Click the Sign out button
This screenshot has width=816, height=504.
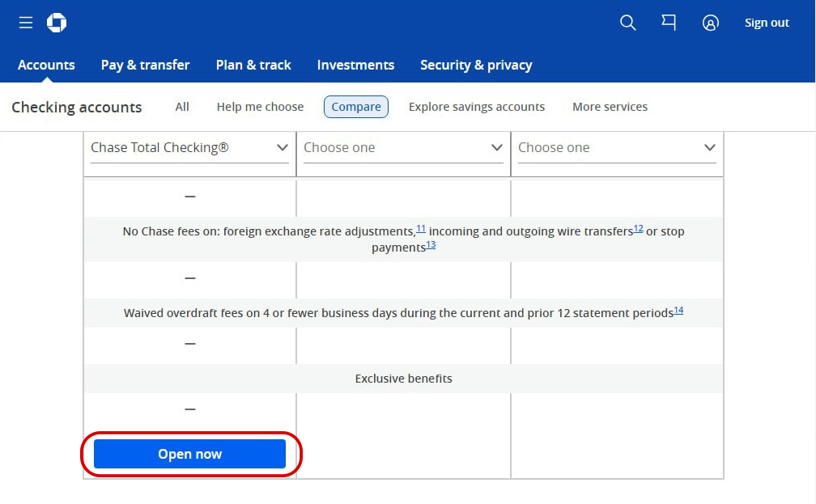pyautogui.click(x=767, y=23)
